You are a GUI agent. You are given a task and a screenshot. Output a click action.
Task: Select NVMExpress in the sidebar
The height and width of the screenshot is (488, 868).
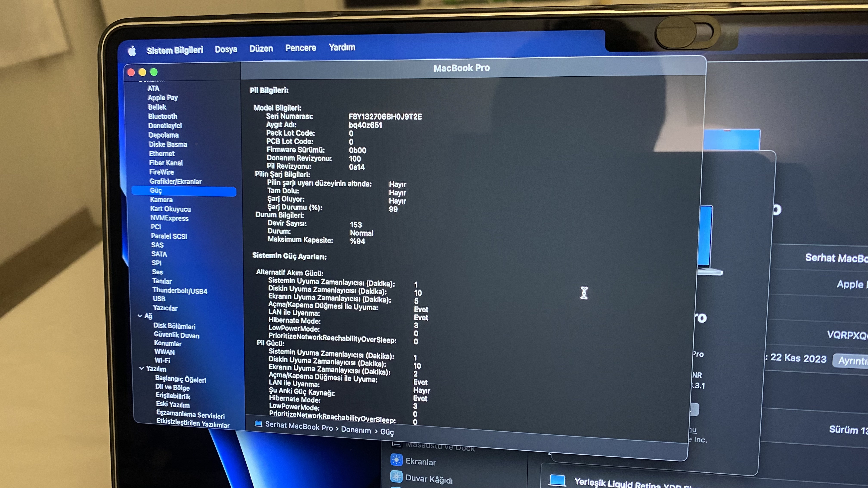click(x=169, y=218)
